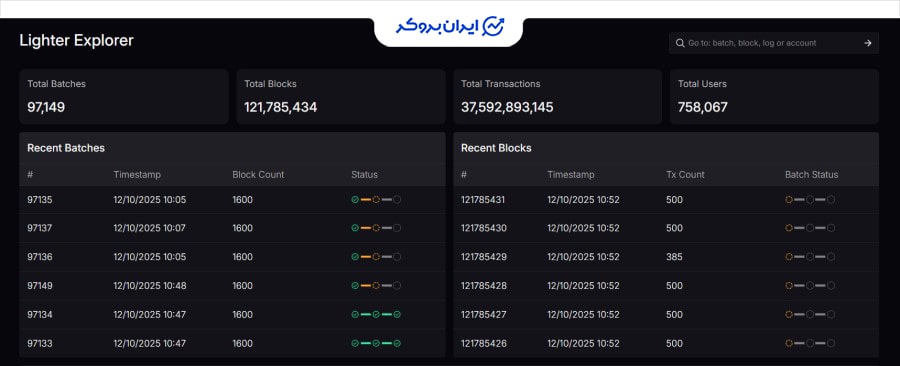900x366 pixels.
Task: Click the search submit arrow icon
Action: (868, 43)
